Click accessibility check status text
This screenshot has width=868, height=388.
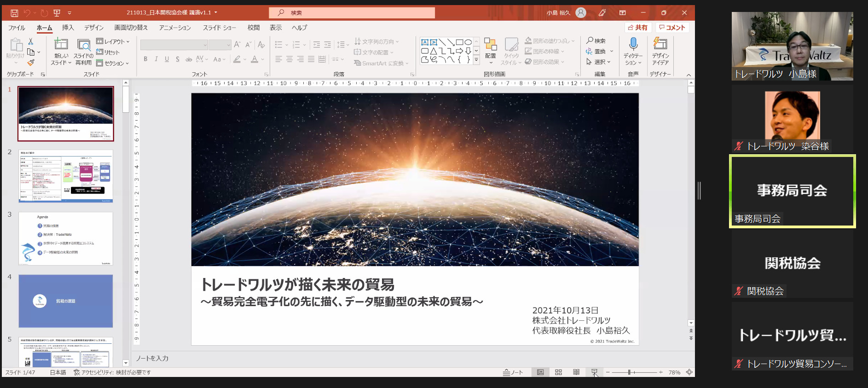(112, 372)
